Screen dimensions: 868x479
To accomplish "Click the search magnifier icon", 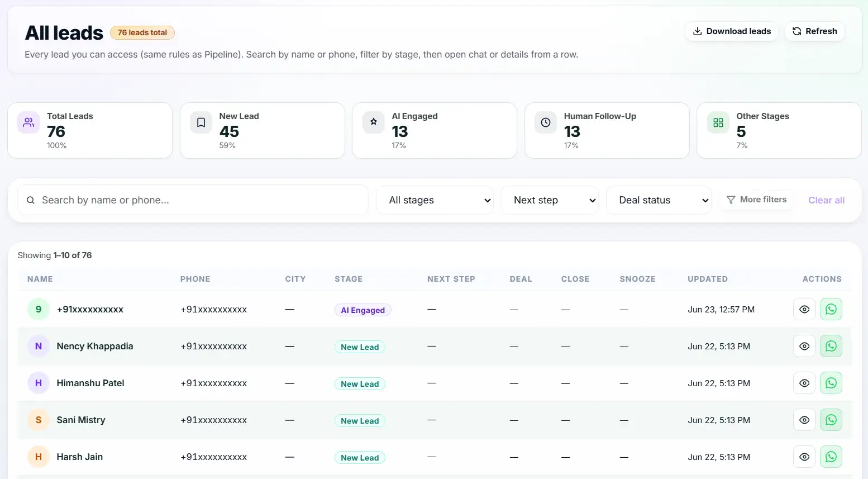I will pos(31,200).
